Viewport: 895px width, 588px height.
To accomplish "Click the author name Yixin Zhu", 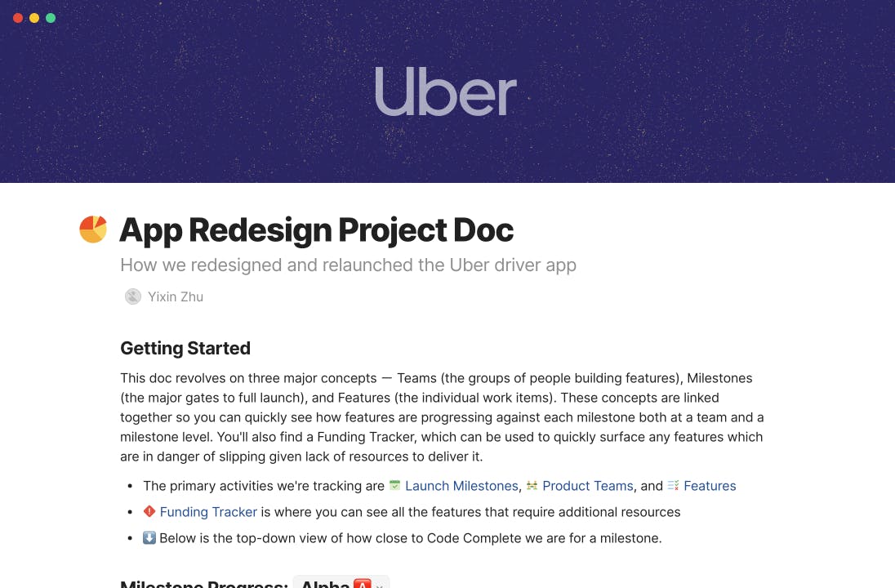I will (176, 296).
